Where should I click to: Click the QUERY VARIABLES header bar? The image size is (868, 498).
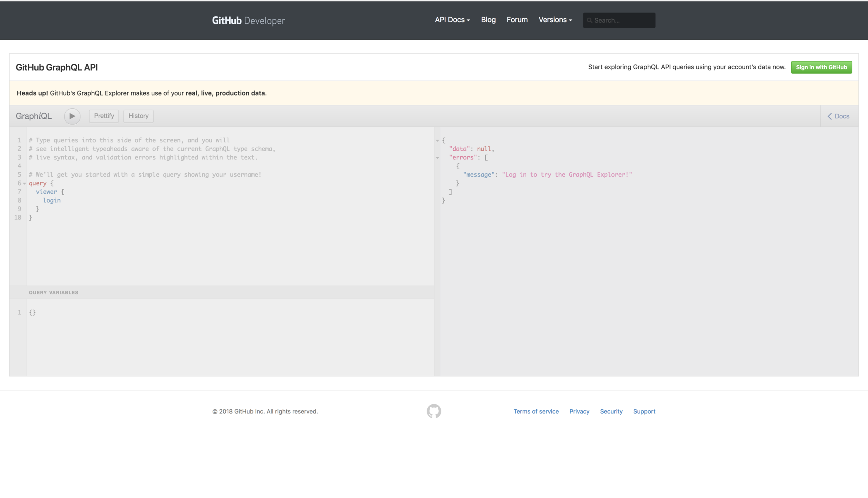tap(222, 293)
